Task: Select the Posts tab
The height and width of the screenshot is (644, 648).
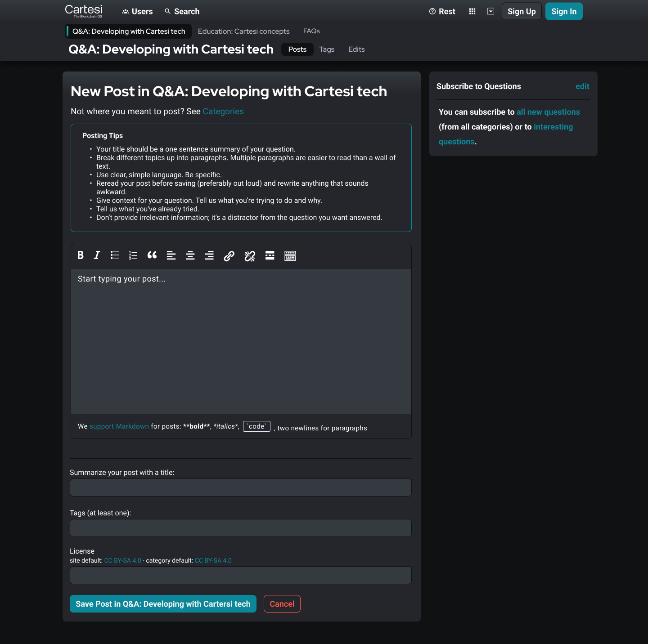Action: pyautogui.click(x=297, y=49)
